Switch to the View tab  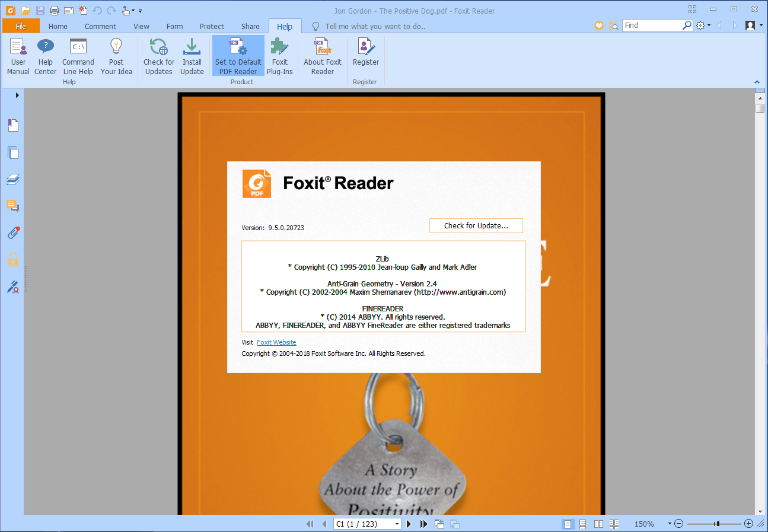(x=141, y=26)
